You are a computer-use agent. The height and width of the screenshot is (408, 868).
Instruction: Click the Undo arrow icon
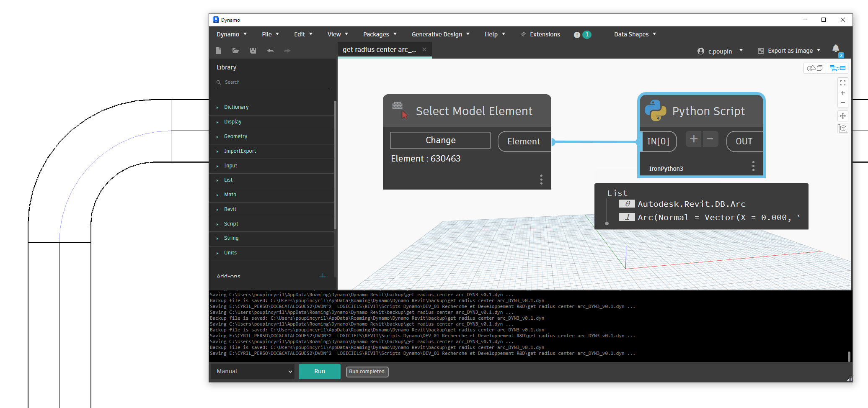point(270,51)
